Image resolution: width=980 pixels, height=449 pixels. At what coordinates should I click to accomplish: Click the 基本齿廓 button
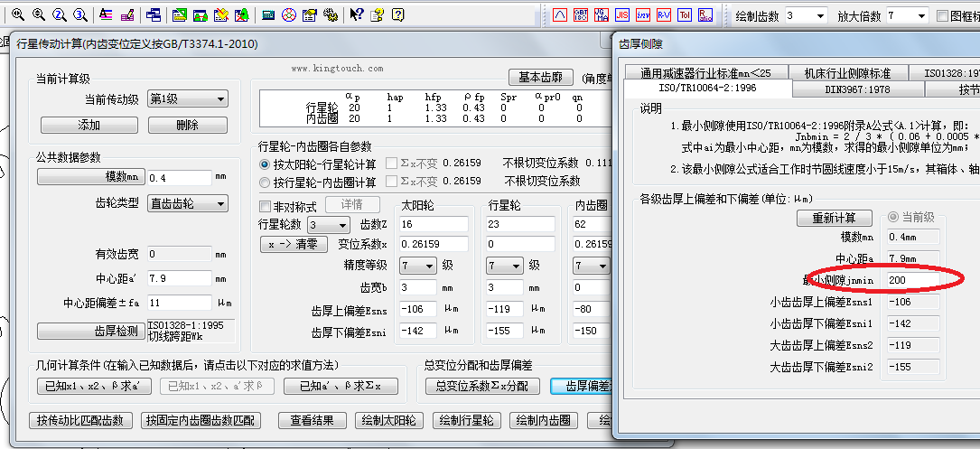click(541, 78)
